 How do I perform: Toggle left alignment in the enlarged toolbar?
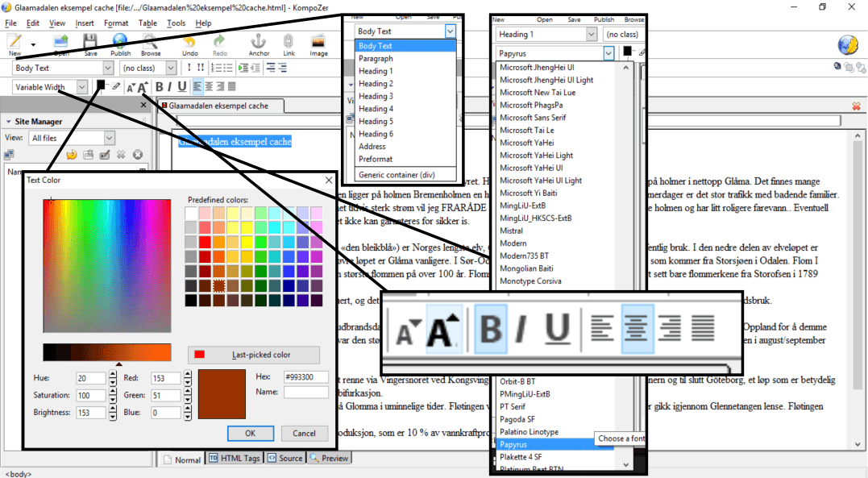point(602,328)
